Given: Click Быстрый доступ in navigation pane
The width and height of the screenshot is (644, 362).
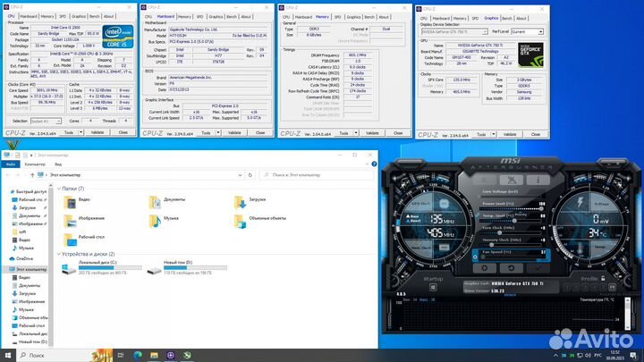Looking at the screenshot, I should tap(28, 191).
